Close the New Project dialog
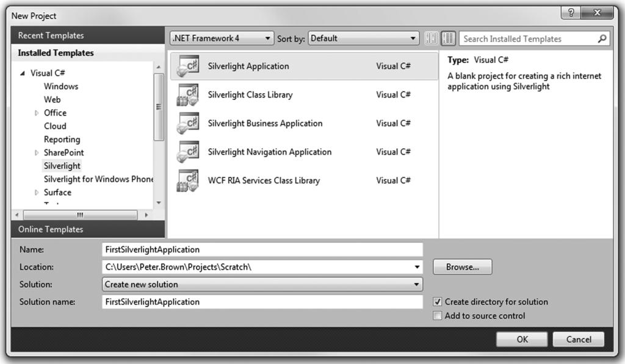Image resolution: width=625 pixels, height=364 pixels. point(597,13)
